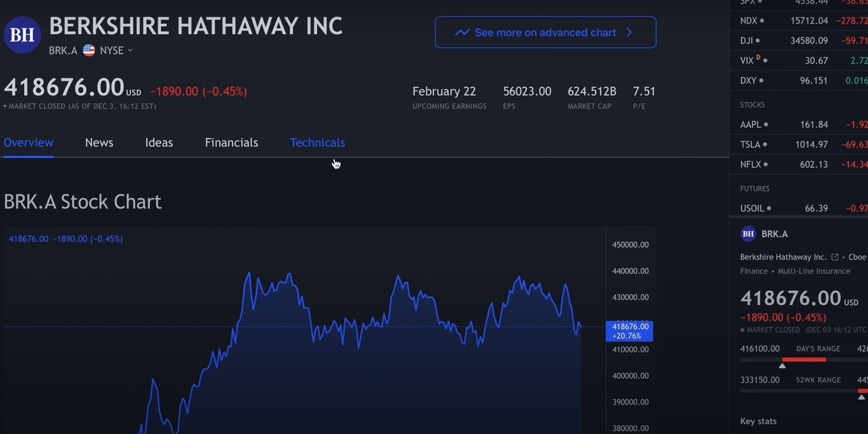The height and width of the screenshot is (434, 868).
Task: Select NFLX in the stocks watchlist
Action: click(799, 164)
